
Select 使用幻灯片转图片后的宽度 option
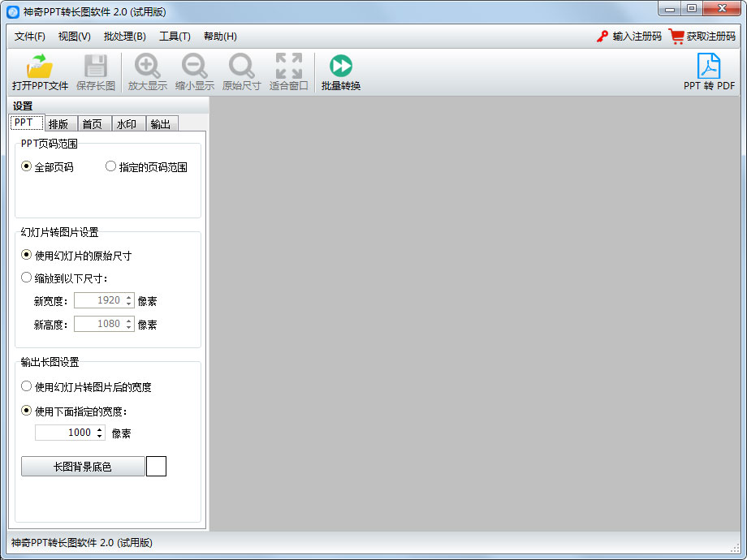27,386
